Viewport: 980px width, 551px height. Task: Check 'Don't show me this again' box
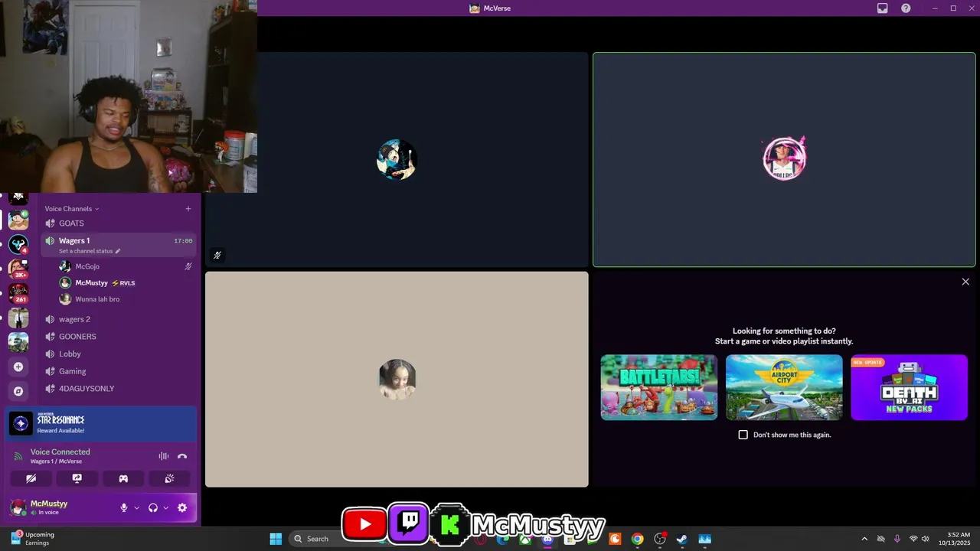click(x=743, y=435)
